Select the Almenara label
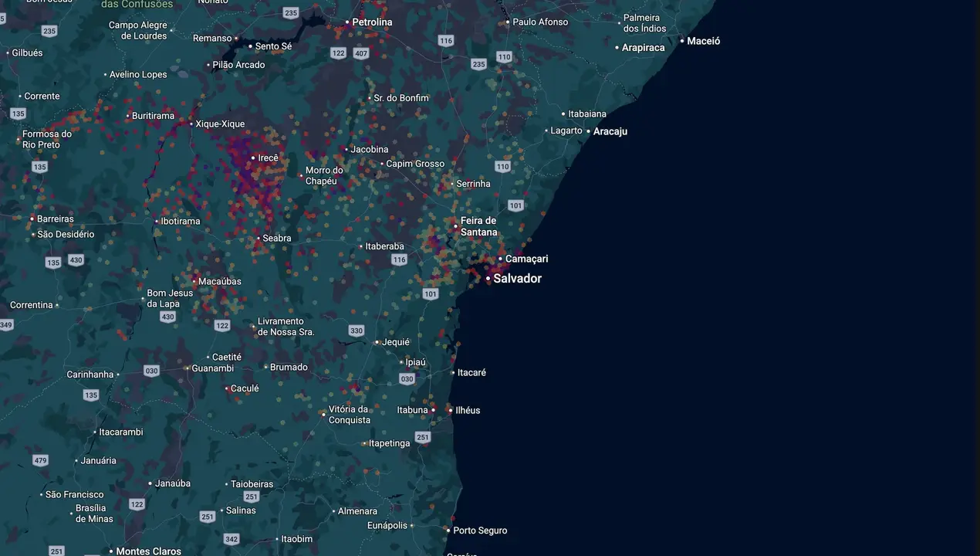The image size is (980, 556). 358,511
